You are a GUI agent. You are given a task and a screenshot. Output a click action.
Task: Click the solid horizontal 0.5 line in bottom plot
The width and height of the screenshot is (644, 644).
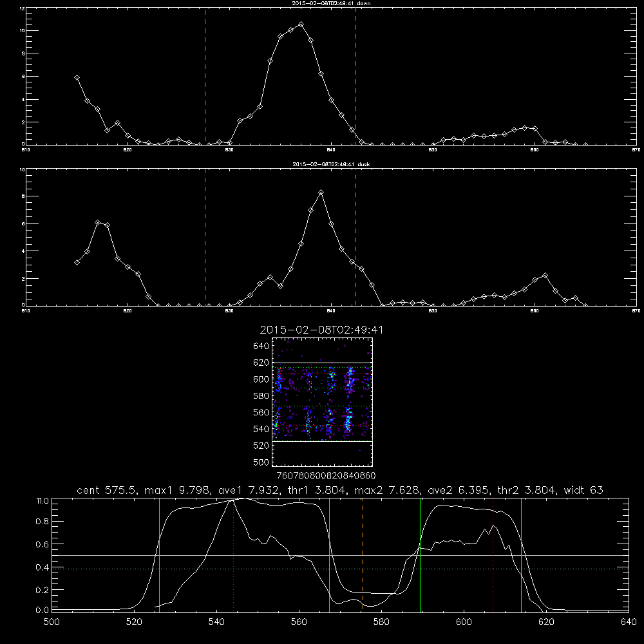coord(340,555)
